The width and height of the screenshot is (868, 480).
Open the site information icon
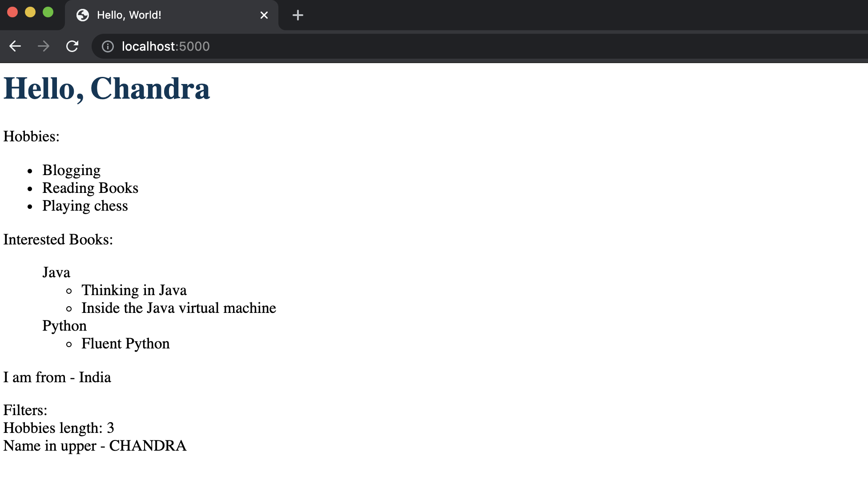click(x=108, y=46)
